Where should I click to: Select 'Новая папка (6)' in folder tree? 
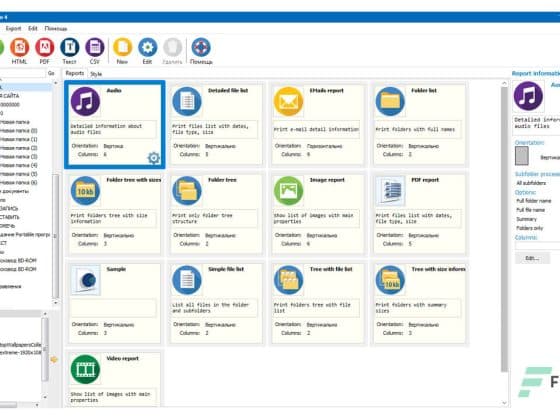click(19, 182)
